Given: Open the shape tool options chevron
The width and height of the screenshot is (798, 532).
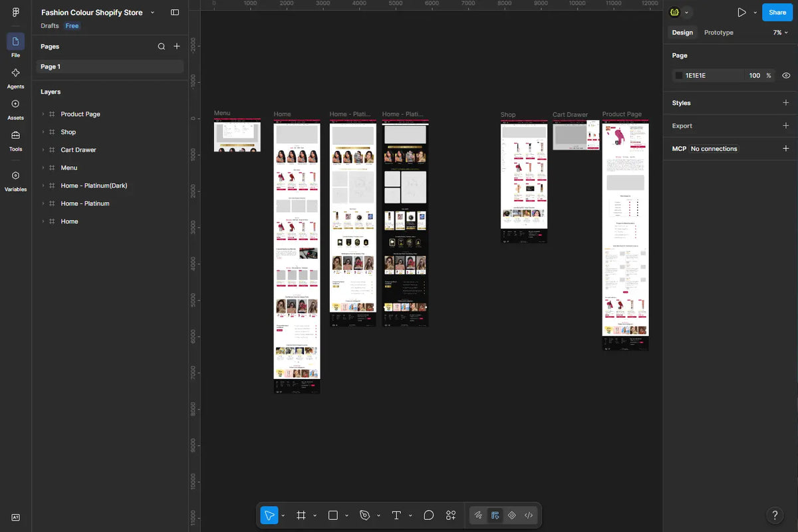Looking at the screenshot, I should [x=346, y=515].
